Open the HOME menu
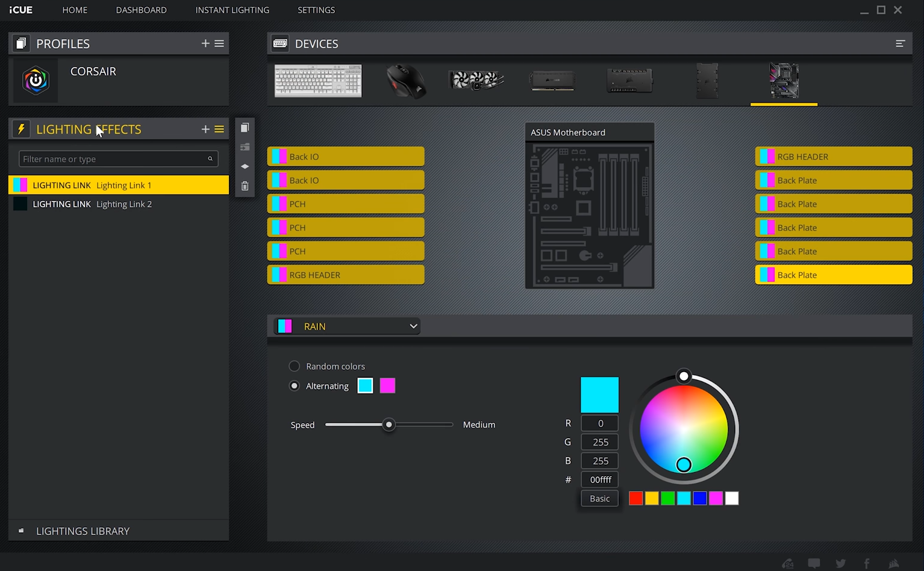 click(75, 10)
